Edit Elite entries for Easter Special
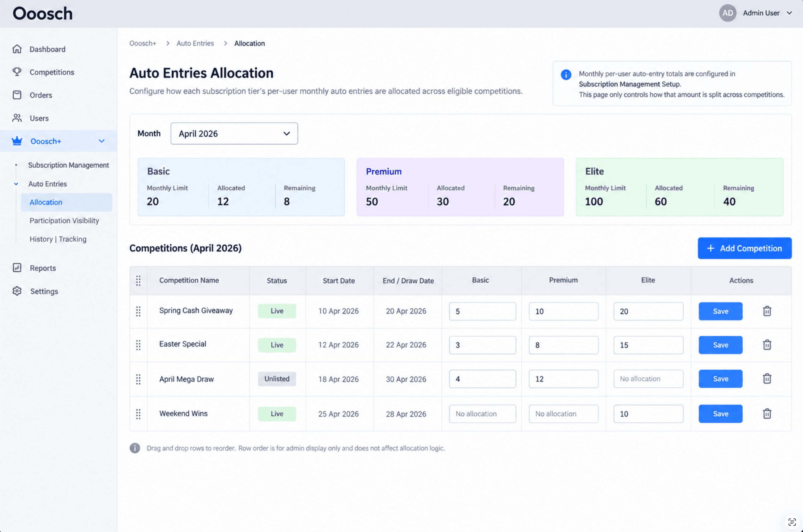 (x=648, y=345)
